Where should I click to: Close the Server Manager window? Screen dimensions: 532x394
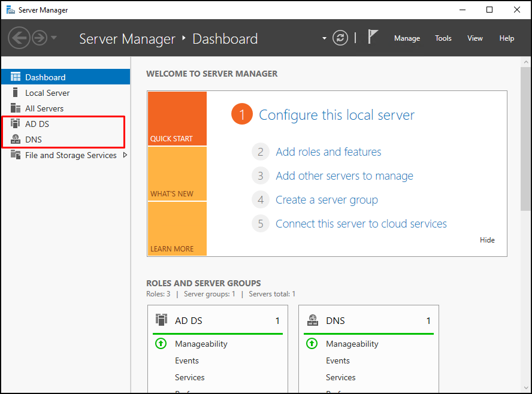tap(517, 10)
